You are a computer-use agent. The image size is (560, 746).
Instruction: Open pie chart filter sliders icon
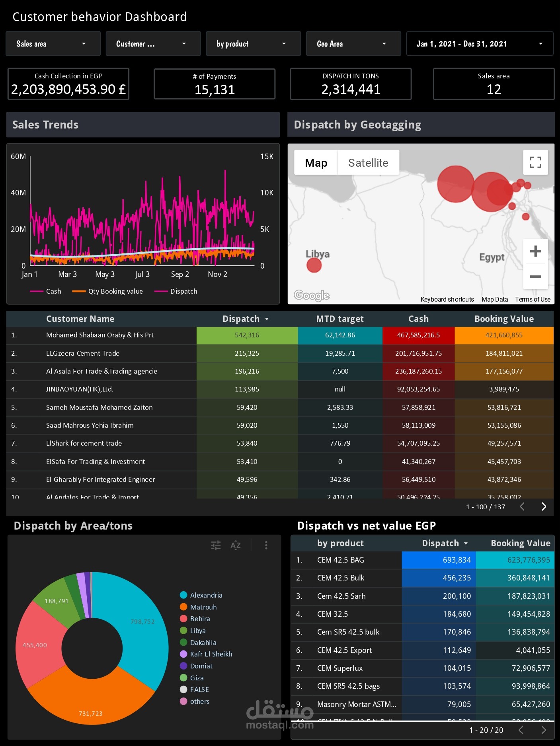(216, 545)
